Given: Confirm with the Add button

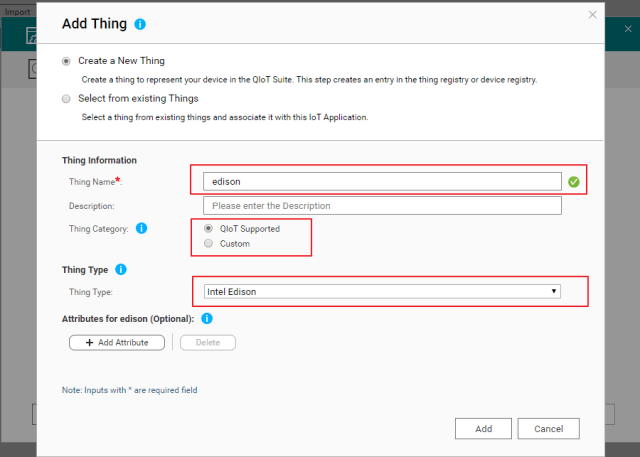Looking at the screenshot, I should pyautogui.click(x=483, y=428).
